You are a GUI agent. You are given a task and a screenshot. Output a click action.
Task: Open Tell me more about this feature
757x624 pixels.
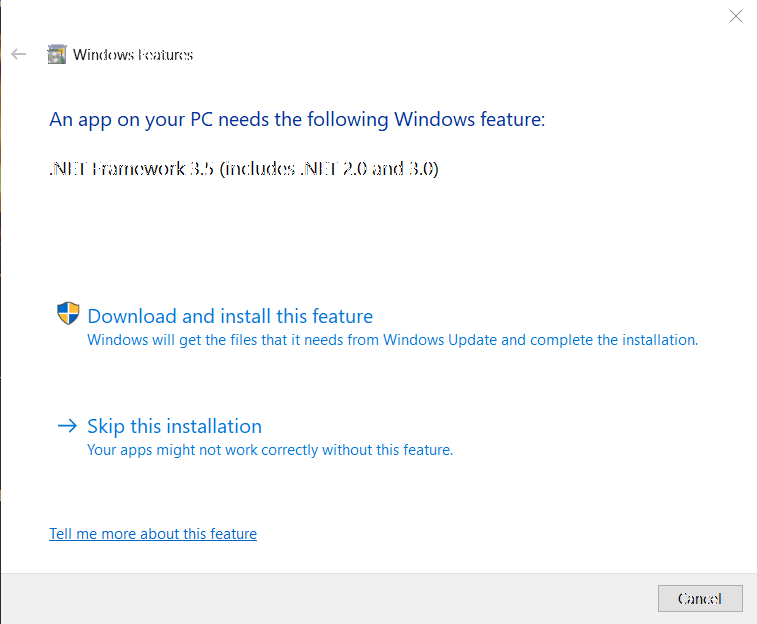[x=153, y=534]
